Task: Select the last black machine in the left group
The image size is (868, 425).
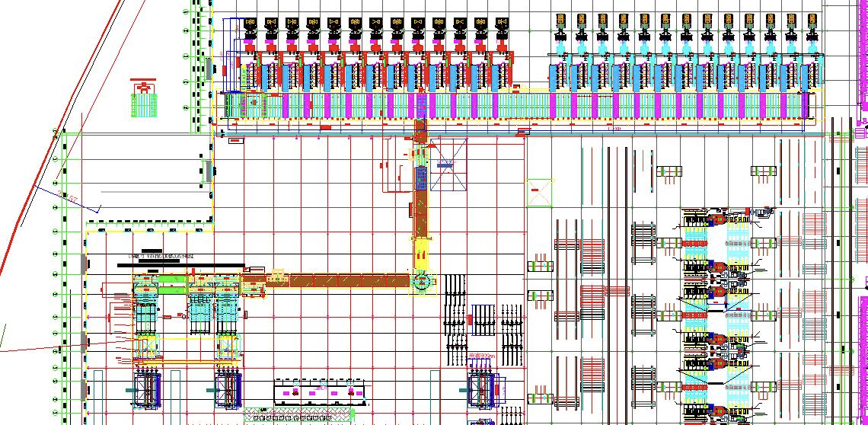Action: [501, 24]
